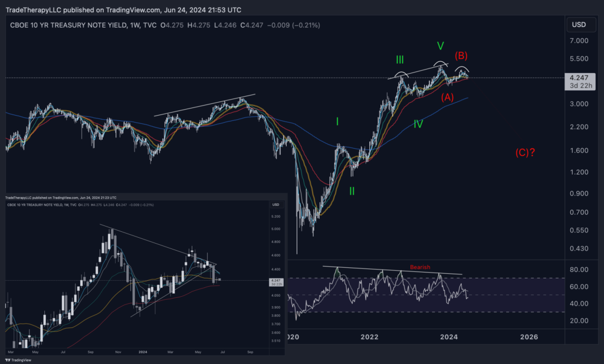Select the green wave IV label
Image resolution: width=604 pixels, height=364 pixels.
coord(418,124)
